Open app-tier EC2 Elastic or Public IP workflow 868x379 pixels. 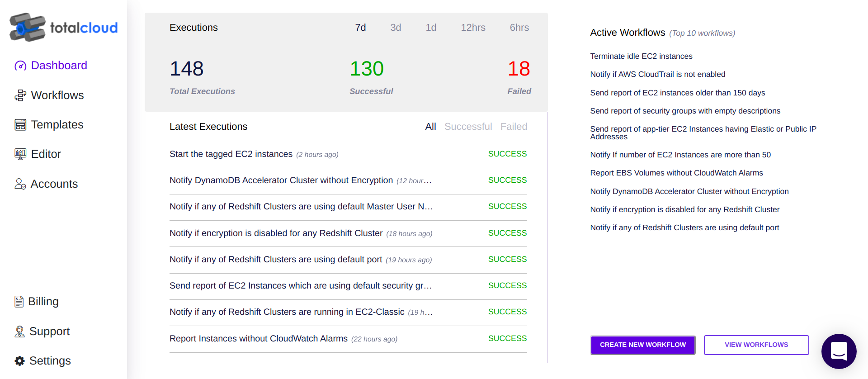tap(703, 133)
